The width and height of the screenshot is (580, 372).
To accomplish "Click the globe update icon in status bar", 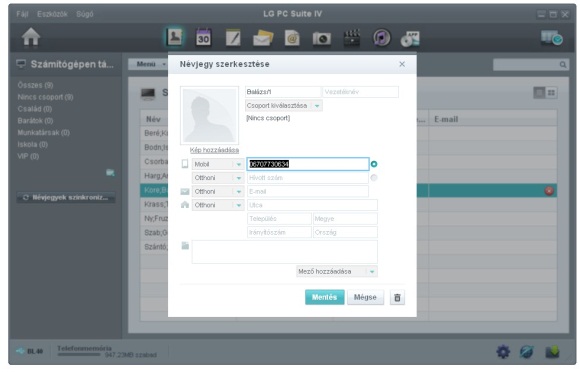I will 527,352.
